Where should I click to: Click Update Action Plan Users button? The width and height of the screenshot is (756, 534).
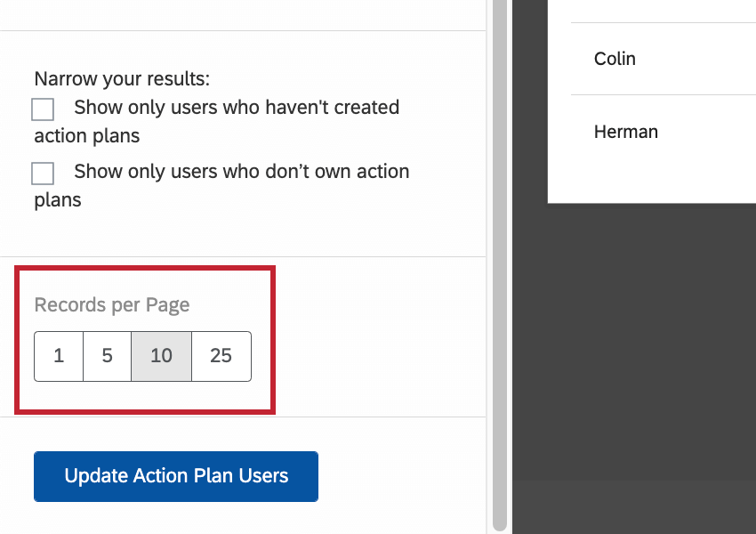(176, 476)
